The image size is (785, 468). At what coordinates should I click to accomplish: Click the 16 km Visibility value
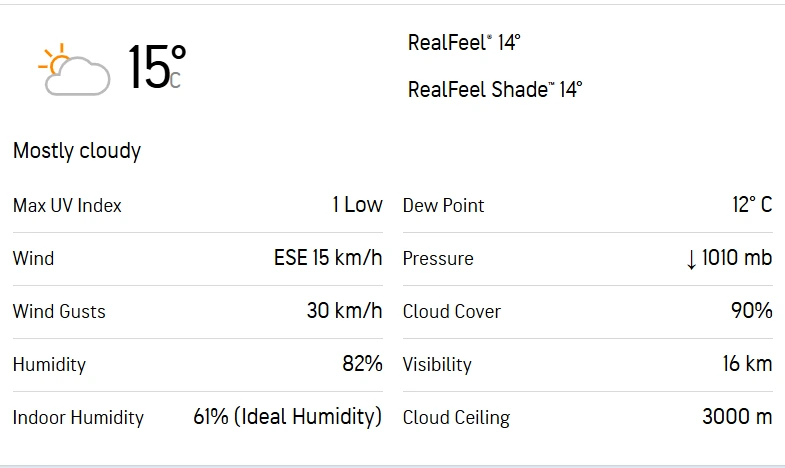click(747, 364)
